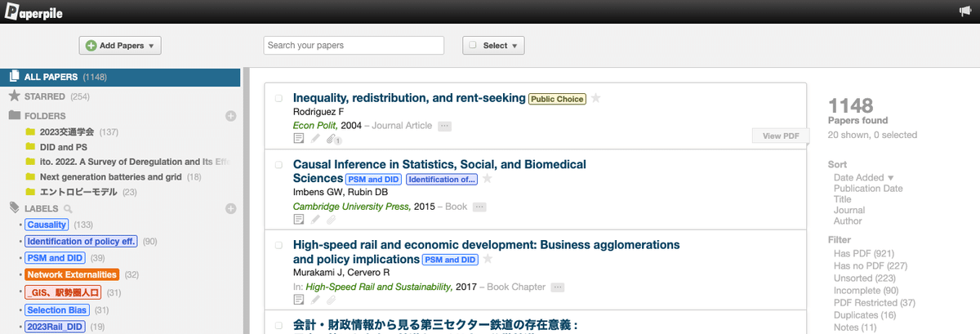
Task: Check the Inequality, redistribution paper checkbox
Action: tap(278, 98)
